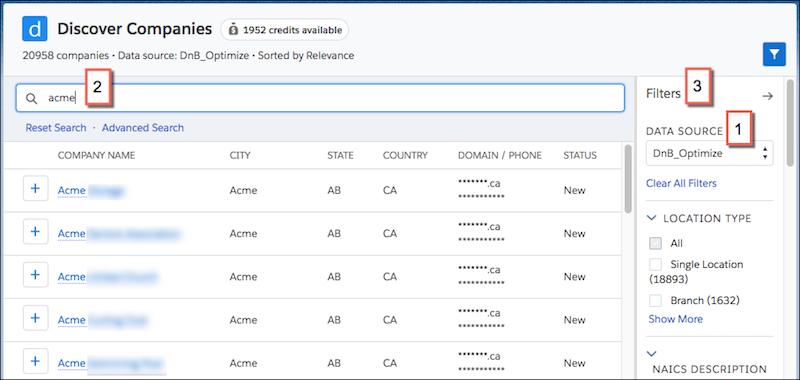Open the fifth Acme company link

111,363
